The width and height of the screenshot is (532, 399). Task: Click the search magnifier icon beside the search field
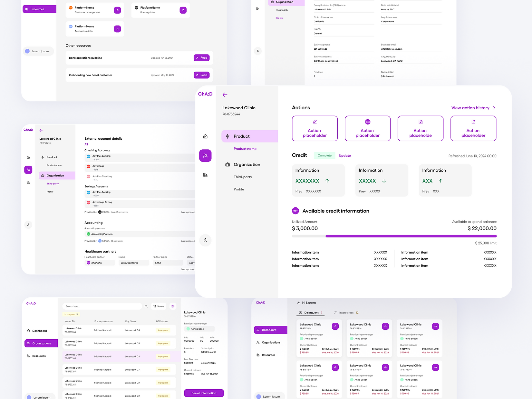146,306
